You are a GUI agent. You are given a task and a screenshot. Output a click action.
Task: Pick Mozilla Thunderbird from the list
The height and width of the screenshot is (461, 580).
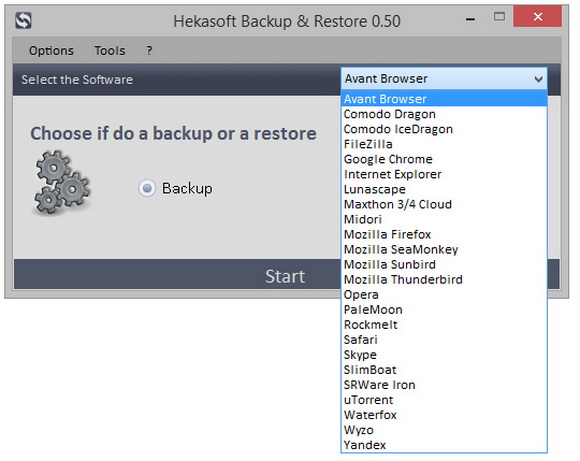(x=444, y=279)
